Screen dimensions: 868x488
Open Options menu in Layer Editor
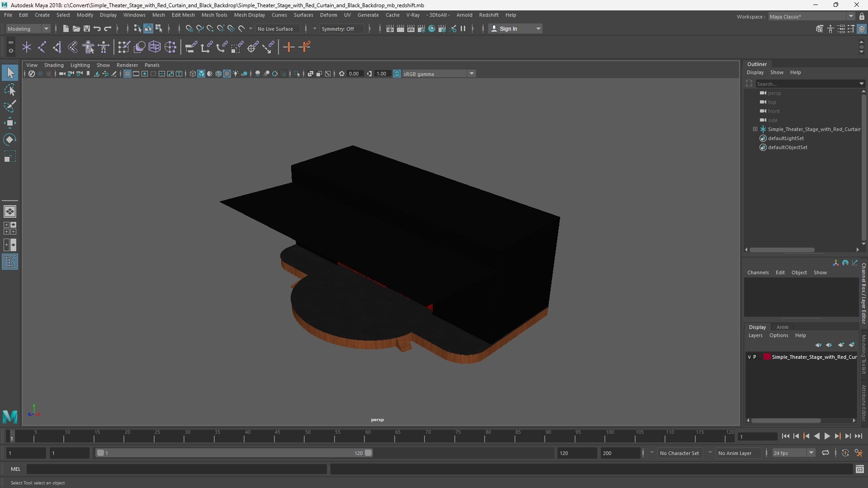(x=778, y=335)
